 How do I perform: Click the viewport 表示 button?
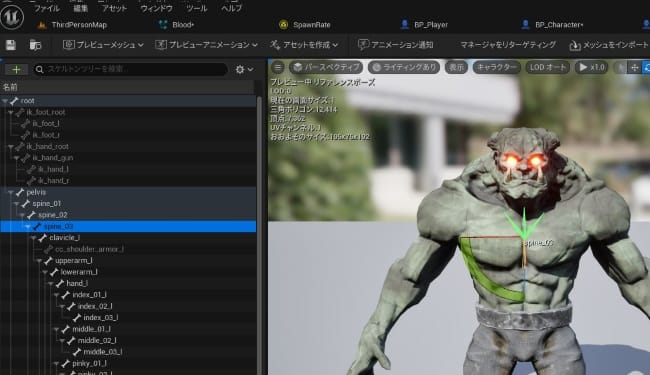[456, 67]
